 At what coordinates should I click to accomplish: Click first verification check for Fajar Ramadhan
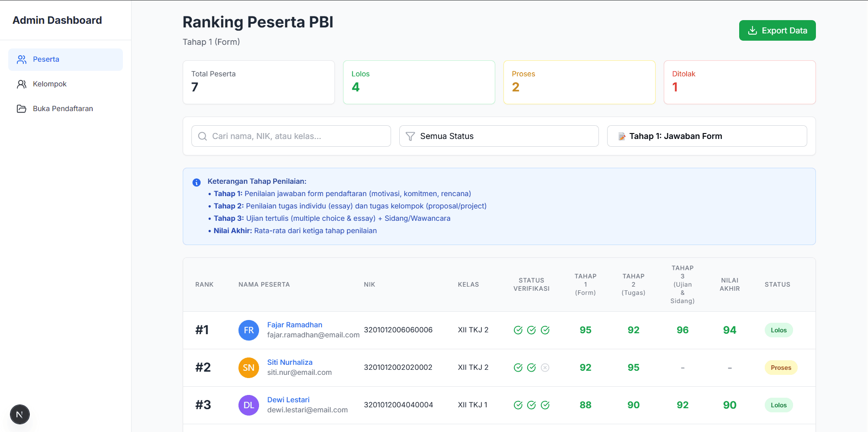tap(518, 330)
